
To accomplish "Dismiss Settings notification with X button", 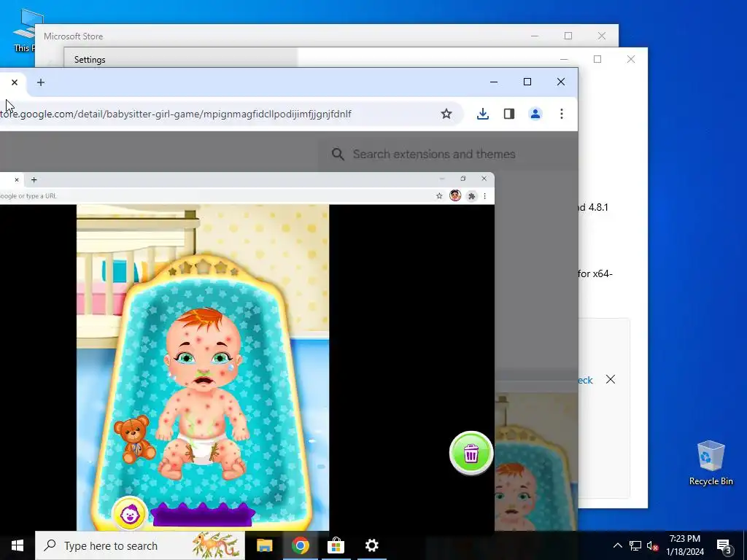I will (x=611, y=379).
